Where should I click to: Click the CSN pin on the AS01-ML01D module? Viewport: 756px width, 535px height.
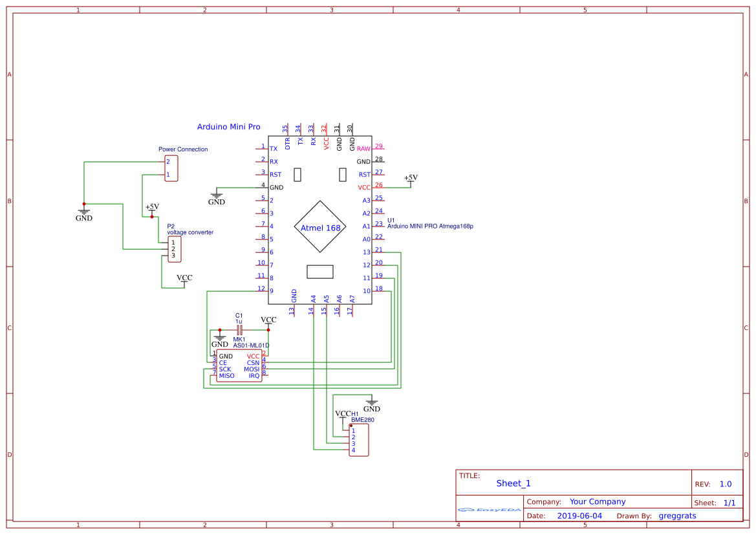coord(253,363)
